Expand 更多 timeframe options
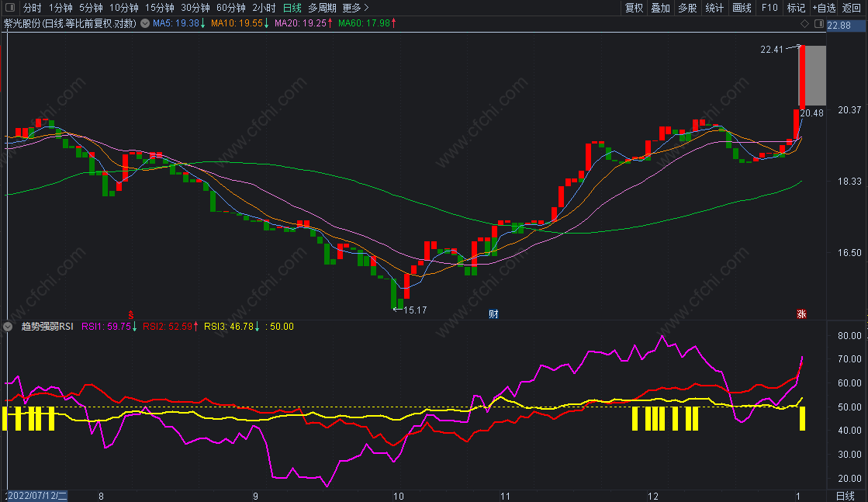The image size is (868, 502). click(x=355, y=8)
